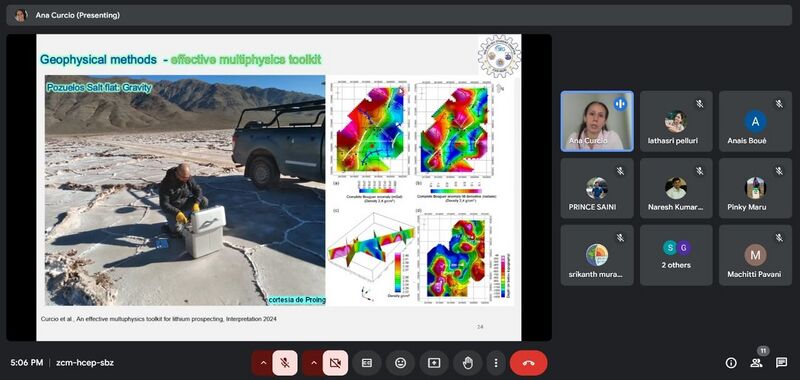Open more options three-dot menu
This screenshot has height=380, width=800.
click(x=495, y=363)
